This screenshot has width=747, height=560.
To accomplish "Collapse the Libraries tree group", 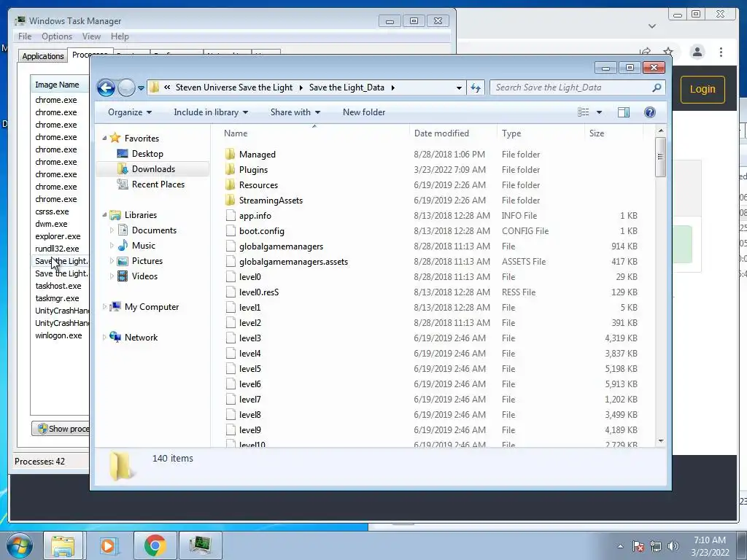I will 104,215.
